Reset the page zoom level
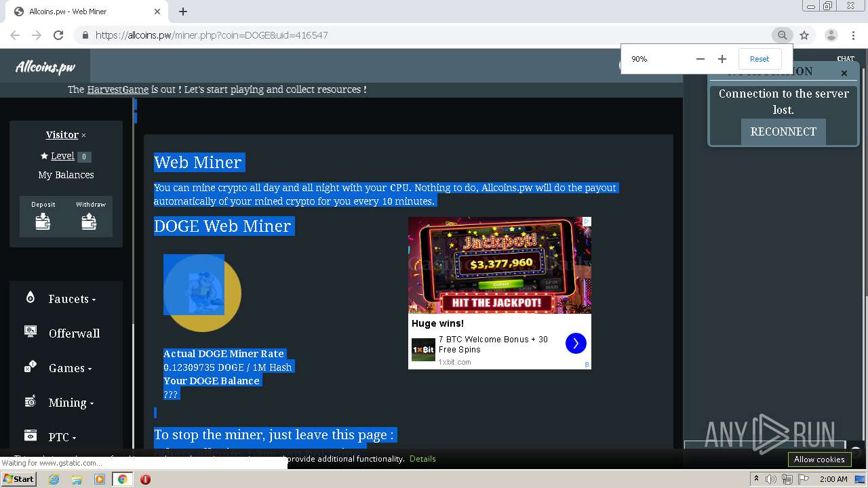This screenshot has height=488, width=868. (x=759, y=59)
